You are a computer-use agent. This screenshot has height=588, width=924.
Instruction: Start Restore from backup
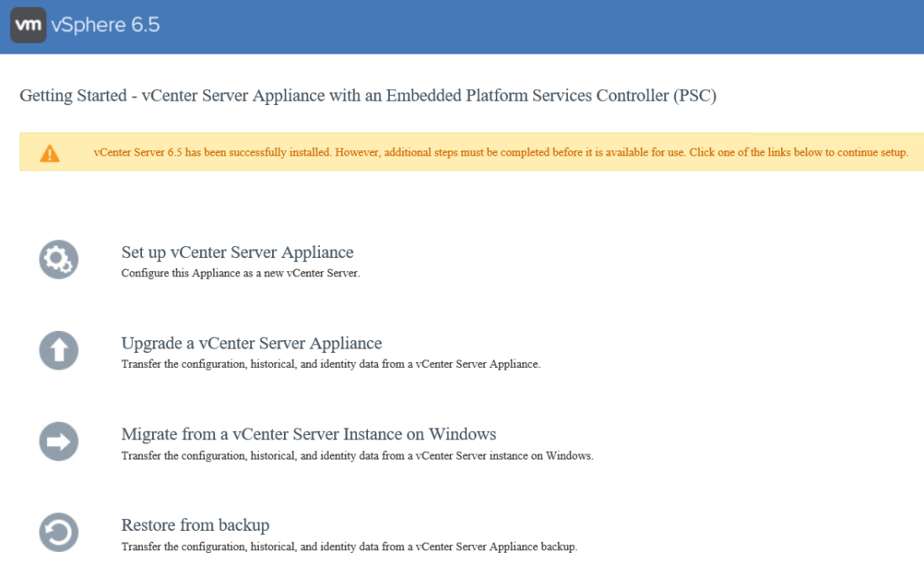[195, 525]
